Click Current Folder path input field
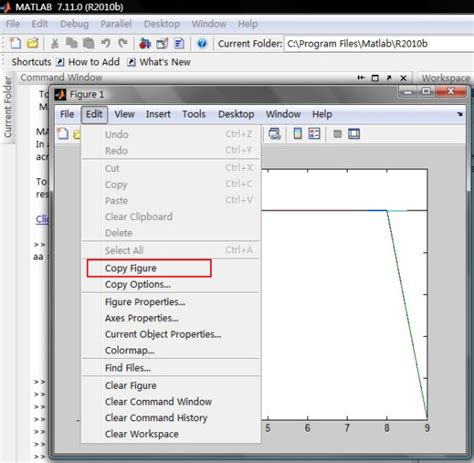The height and width of the screenshot is (463, 474). (x=379, y=44)
